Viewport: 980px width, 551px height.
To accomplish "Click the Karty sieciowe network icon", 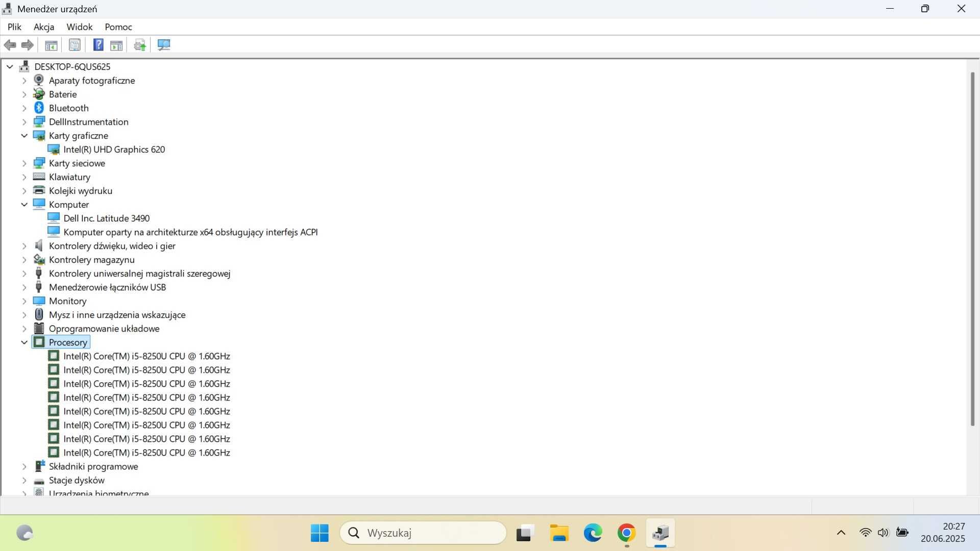I will point(39,163).
